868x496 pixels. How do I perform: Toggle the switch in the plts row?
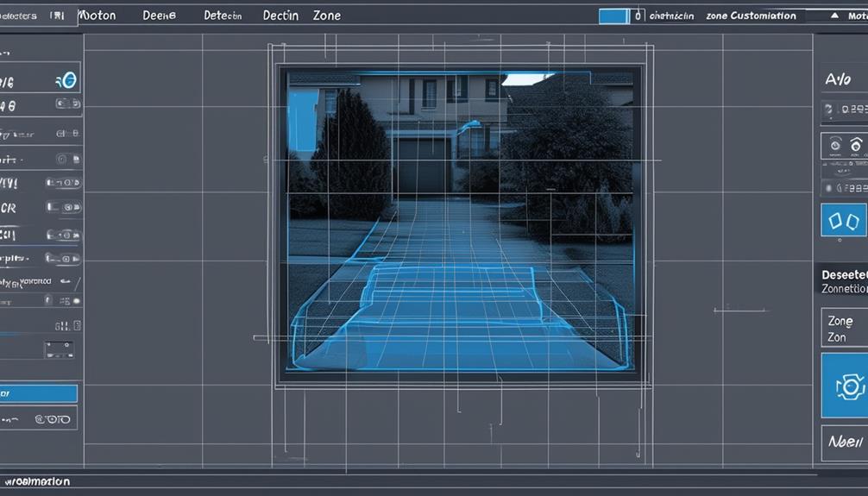point(63,259)
